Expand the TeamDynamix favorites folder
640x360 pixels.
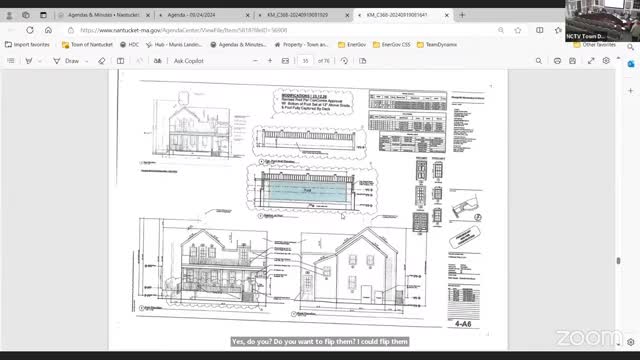click(x=437, y=44)
